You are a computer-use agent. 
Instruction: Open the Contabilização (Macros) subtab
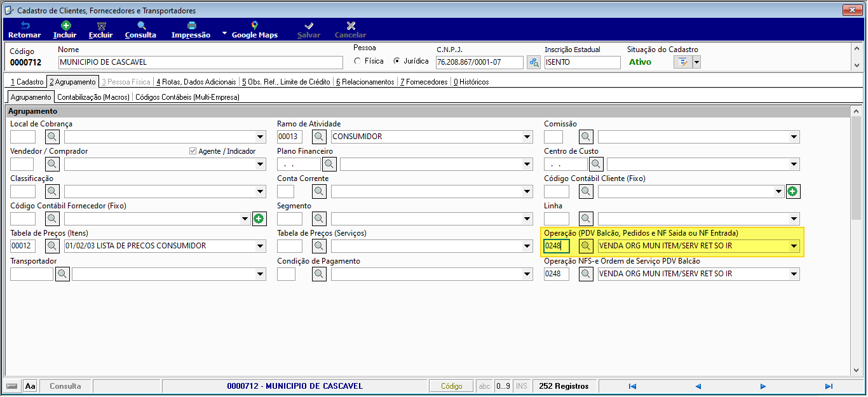(93, 97)
